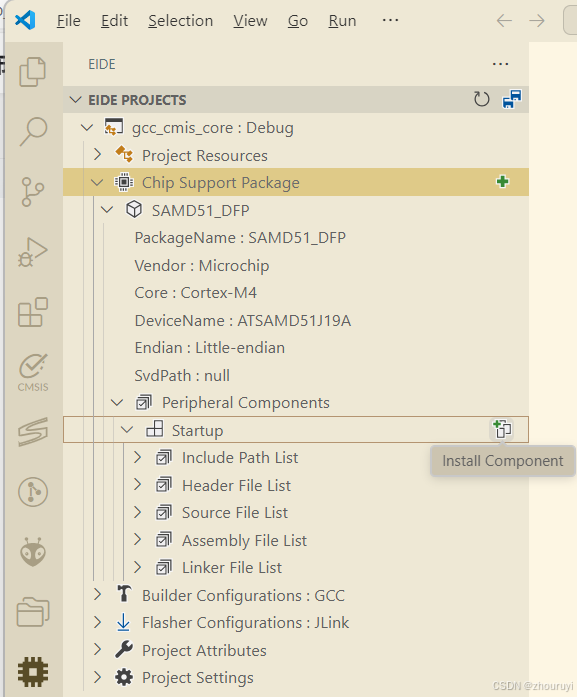Open the Selection menu

[x=180, y=21]
